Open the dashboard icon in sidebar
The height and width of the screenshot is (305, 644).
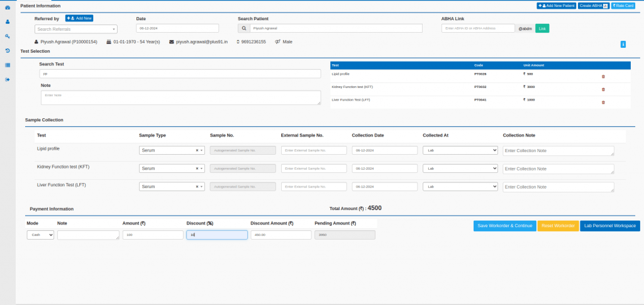click(8, 8)
